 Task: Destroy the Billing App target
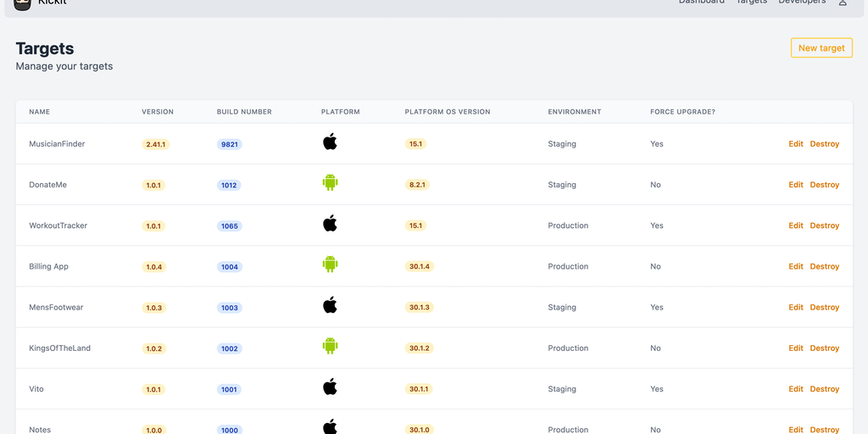[x=824, y=266]
